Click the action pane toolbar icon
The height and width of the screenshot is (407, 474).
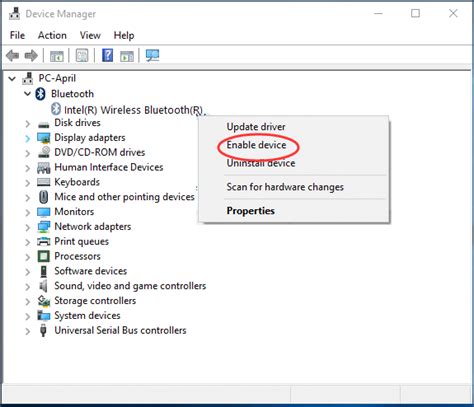(x=127, y=56)
